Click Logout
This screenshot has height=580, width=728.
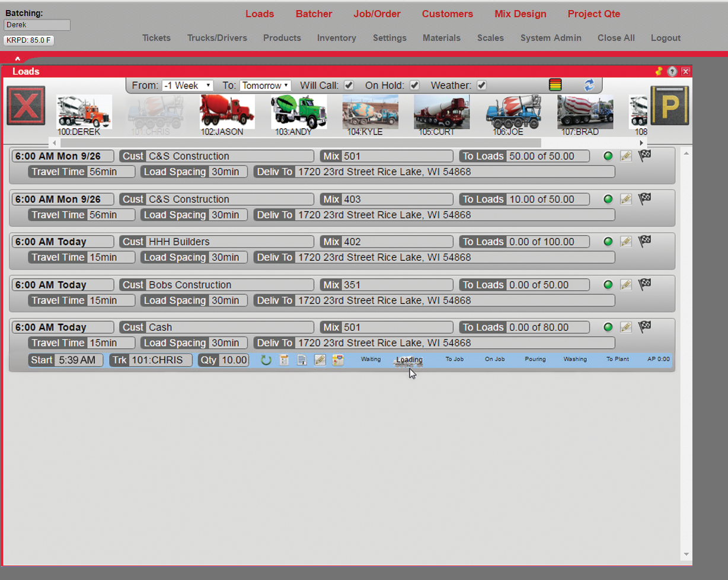click(x=666, y=37)
